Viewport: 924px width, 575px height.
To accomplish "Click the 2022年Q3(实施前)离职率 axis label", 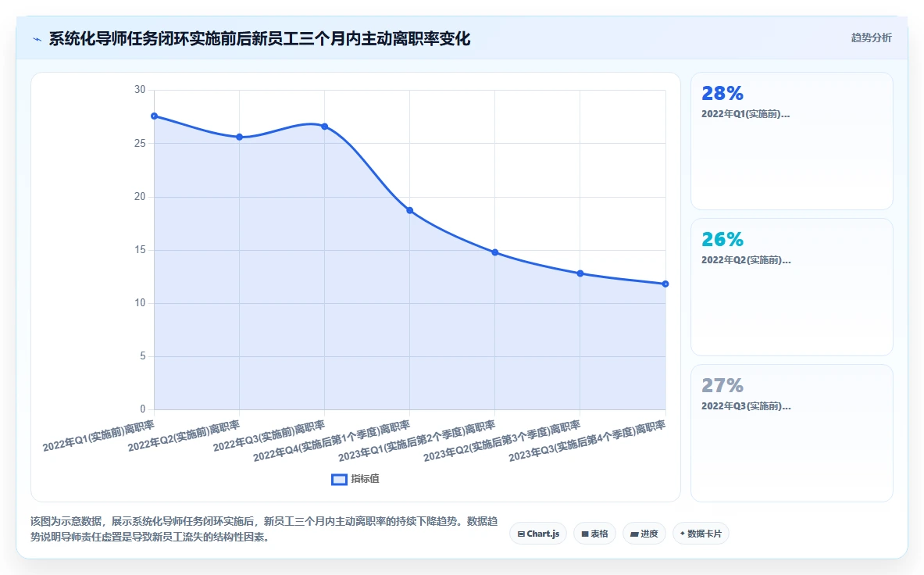I will tap(269, 436).
